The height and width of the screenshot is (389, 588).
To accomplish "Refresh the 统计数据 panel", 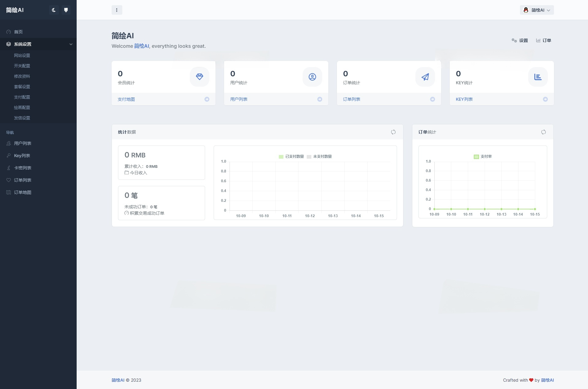I will click(393, 132).
